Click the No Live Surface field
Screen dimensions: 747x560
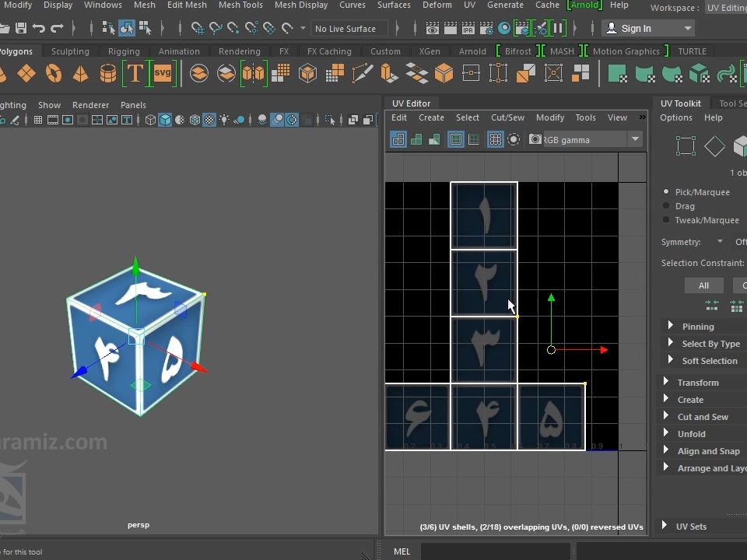349,29
